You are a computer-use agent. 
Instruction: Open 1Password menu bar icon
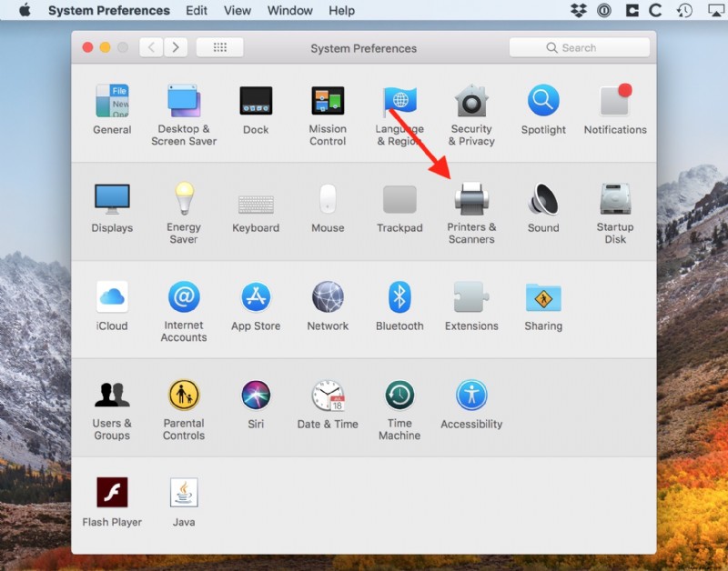pyautogui.click(x=604, y=10)
